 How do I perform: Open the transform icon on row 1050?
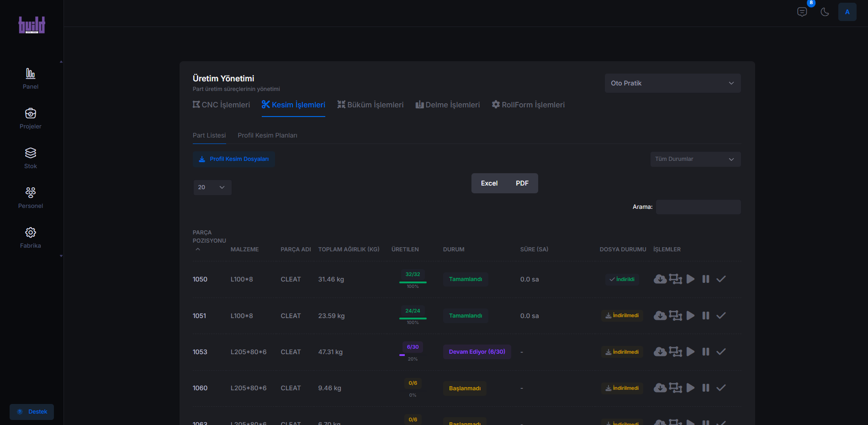click(x=675, y=279)
